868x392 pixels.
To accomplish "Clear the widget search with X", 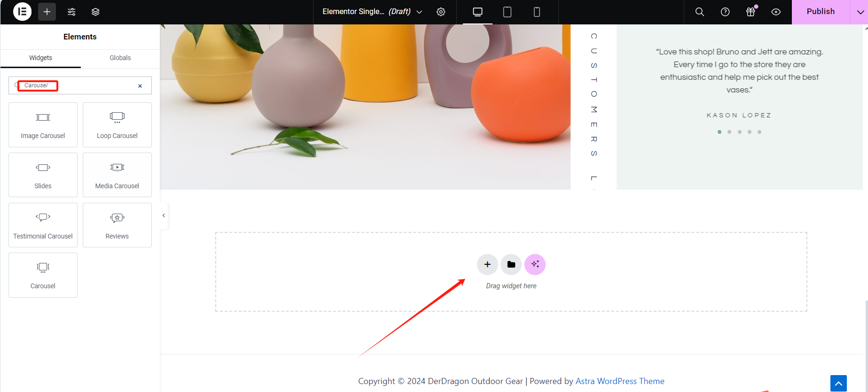I will click(x=140, y=86).
